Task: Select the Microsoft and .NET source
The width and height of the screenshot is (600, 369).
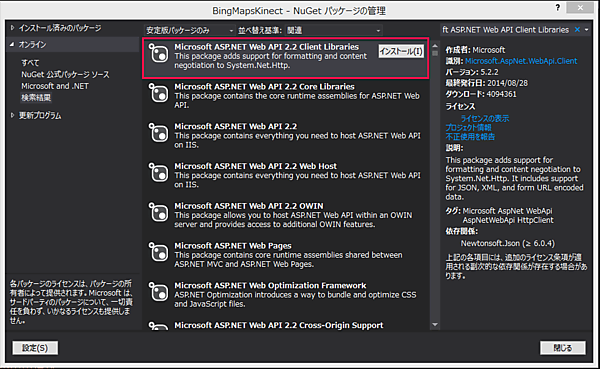Action: click(55, 86)
